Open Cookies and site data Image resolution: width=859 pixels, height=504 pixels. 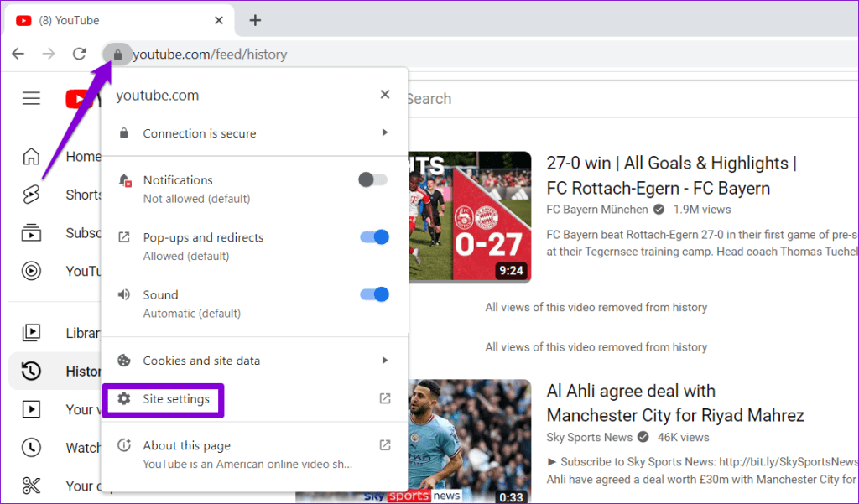pos(255,361)
